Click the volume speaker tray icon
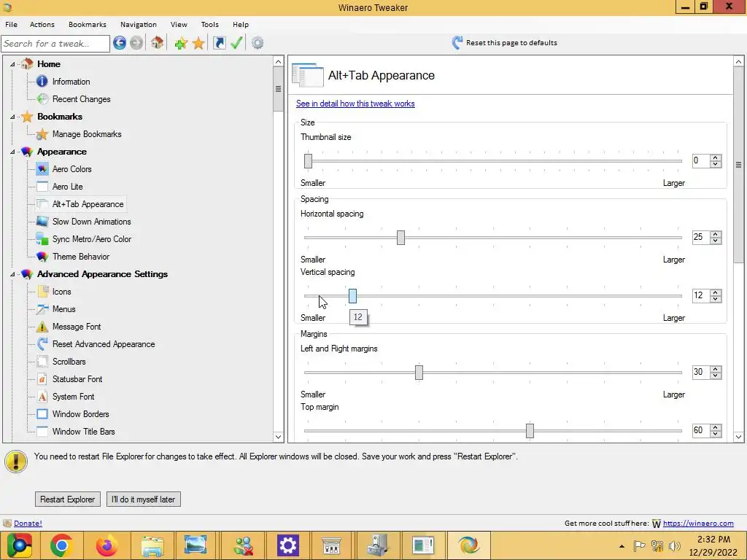The height and width of the screenshot is (560, 747). click(x=674, y=546)
